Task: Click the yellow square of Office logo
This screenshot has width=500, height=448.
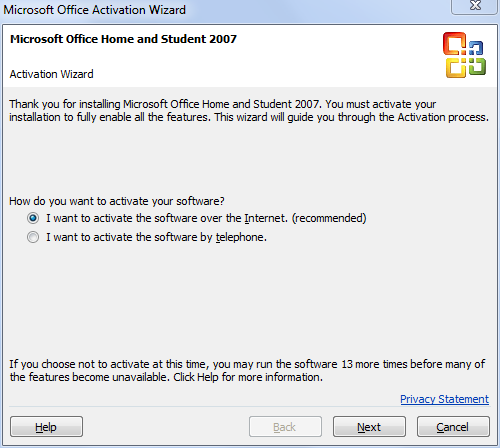Action: 456,68
